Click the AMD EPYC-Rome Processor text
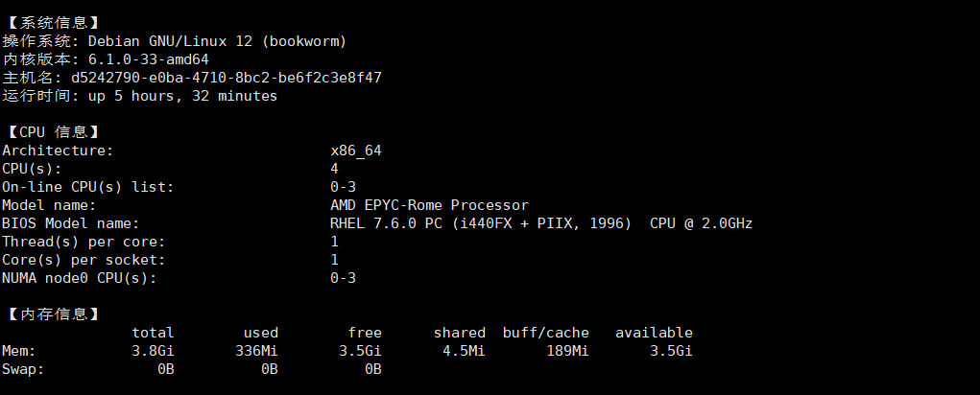 pyautogui.click(x=429, y=205)
